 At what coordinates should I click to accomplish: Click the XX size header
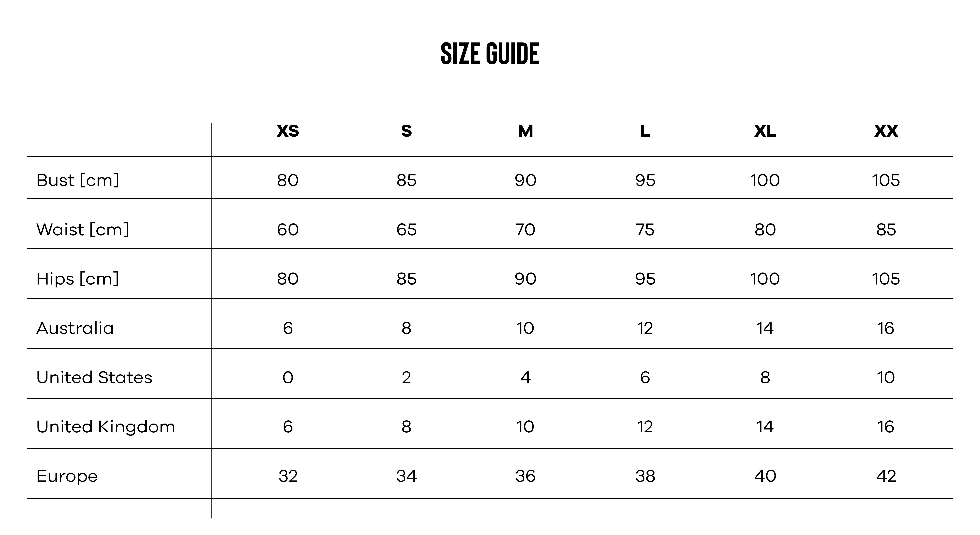click(x=886, y=131)
